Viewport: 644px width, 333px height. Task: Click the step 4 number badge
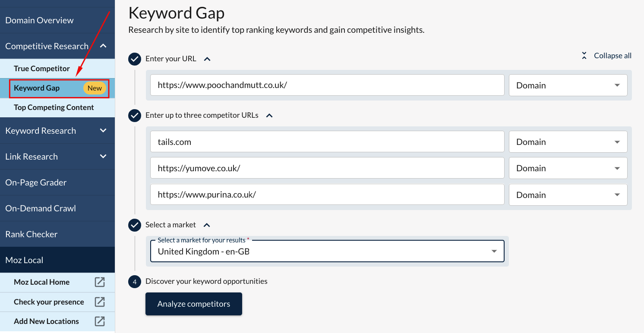point(135,282)
